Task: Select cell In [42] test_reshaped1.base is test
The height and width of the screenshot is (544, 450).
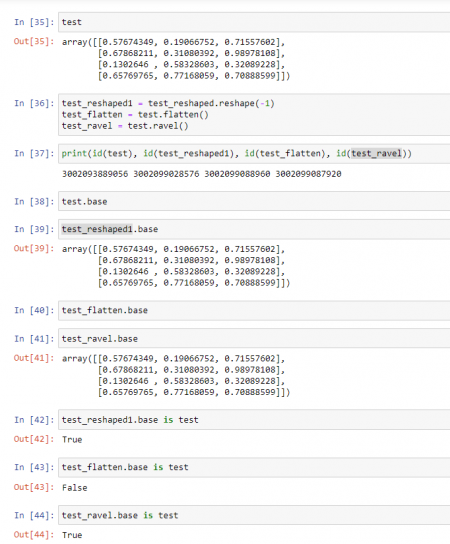Action: 254,420
